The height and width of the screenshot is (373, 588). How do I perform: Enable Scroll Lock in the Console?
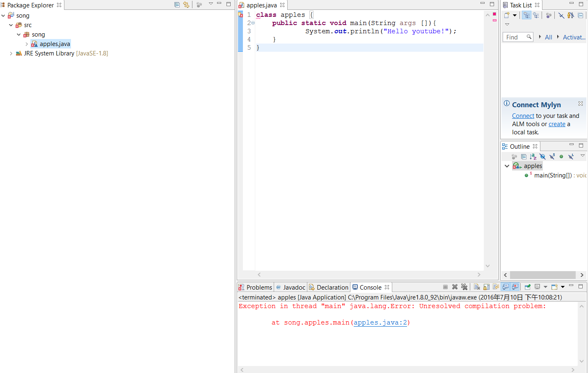[x=486, y=287]
